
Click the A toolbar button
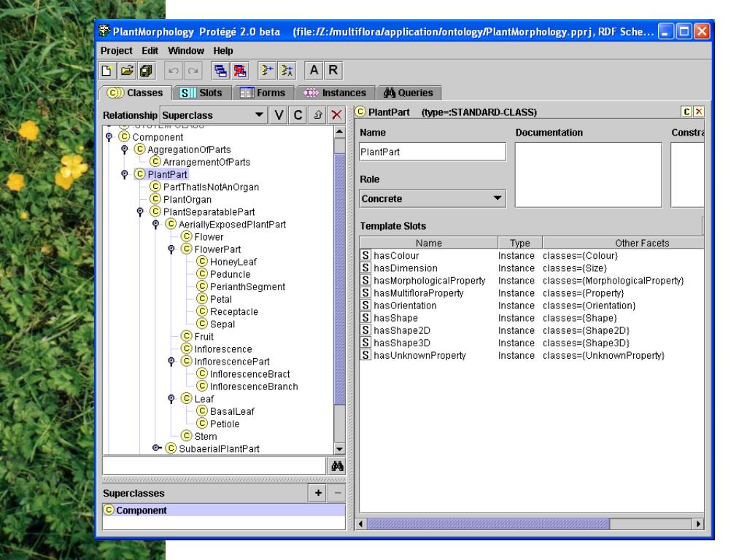314,71
